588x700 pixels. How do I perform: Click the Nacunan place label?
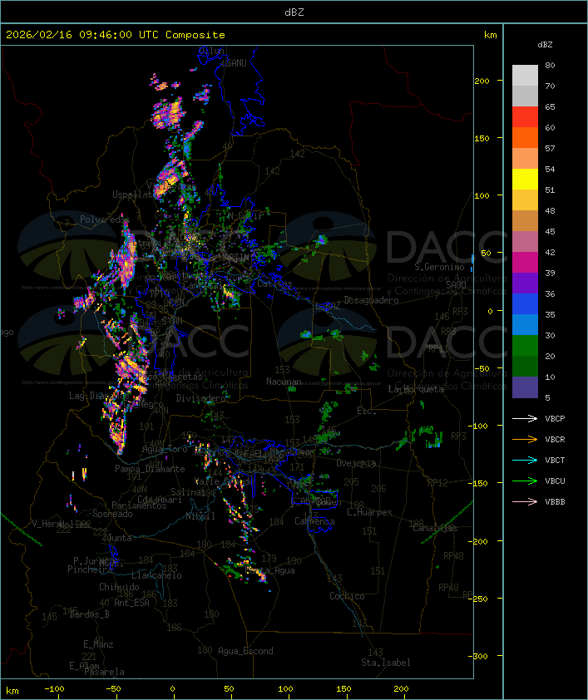pos(284,382)
